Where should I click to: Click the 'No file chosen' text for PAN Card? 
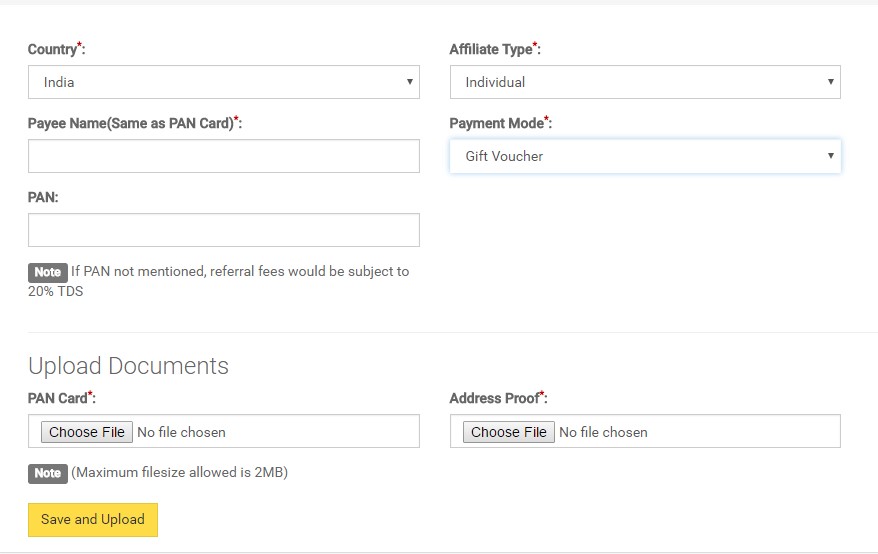pyautogui.click(x=181, y=432)
